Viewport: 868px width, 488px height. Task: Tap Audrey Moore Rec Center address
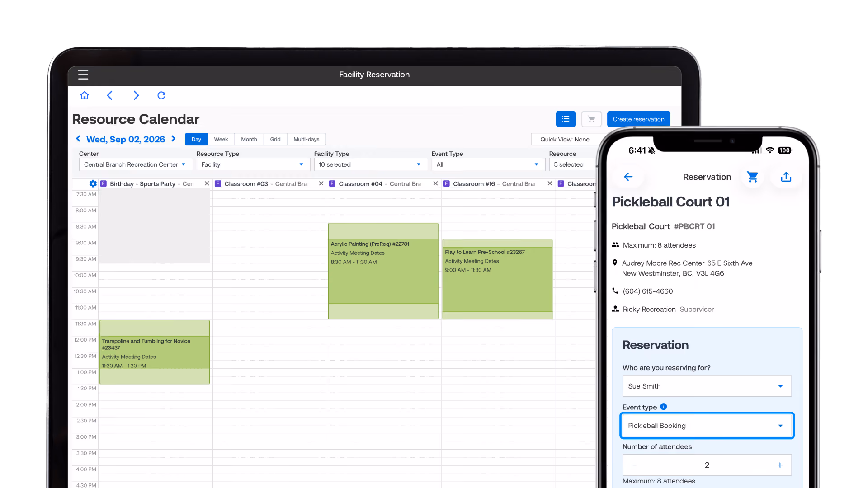(687, 268)
